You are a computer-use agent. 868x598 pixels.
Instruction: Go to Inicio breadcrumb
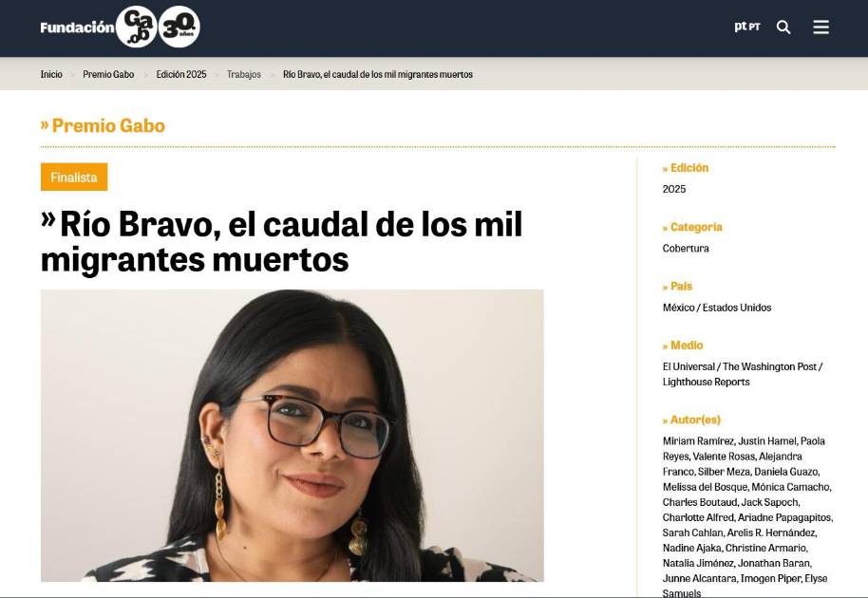[51, 74]
